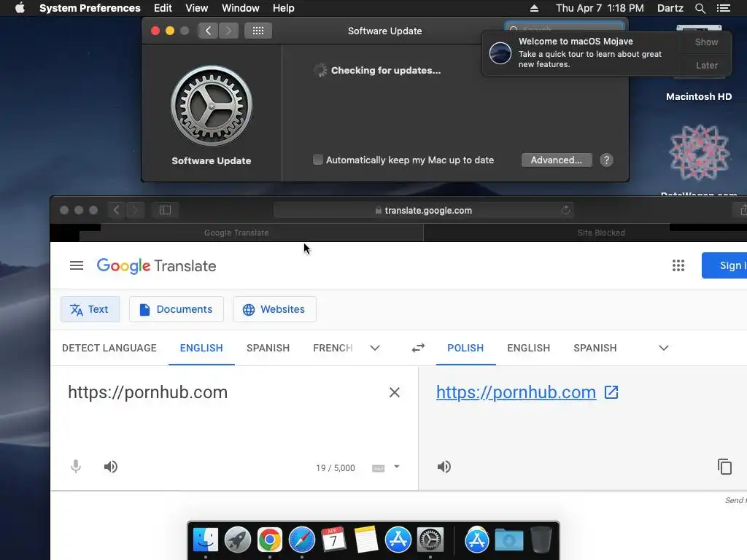Viewport: 747px width, 560px height.
Task: Click the Safari address bar translate.google.com
Action: (x=424, y=210)
